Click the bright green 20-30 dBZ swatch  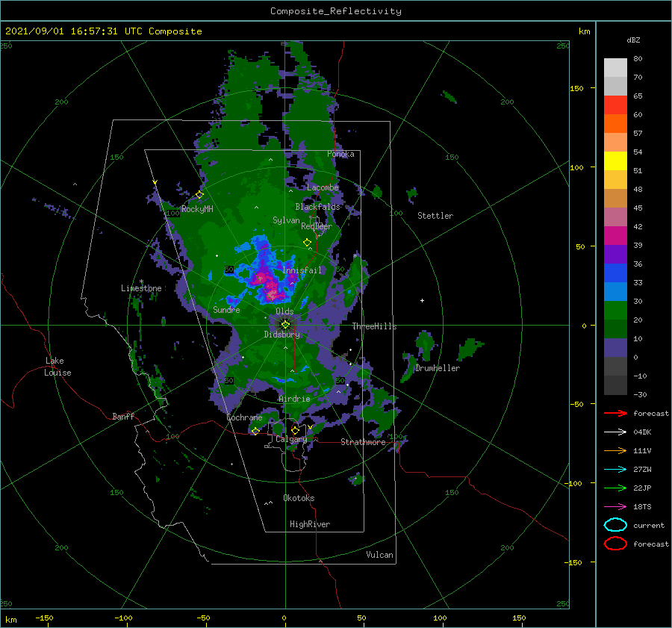(615, 311)
